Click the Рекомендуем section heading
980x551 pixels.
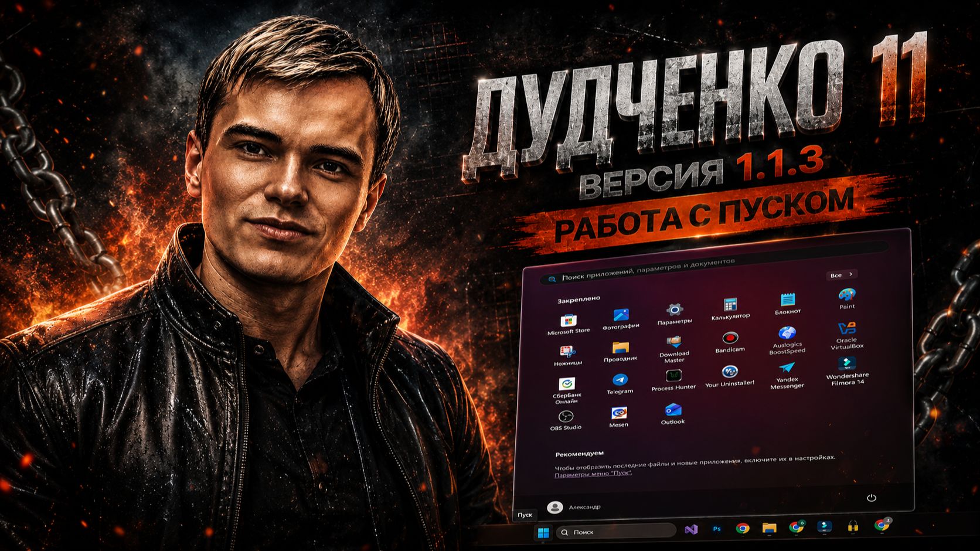pos(579,454)
